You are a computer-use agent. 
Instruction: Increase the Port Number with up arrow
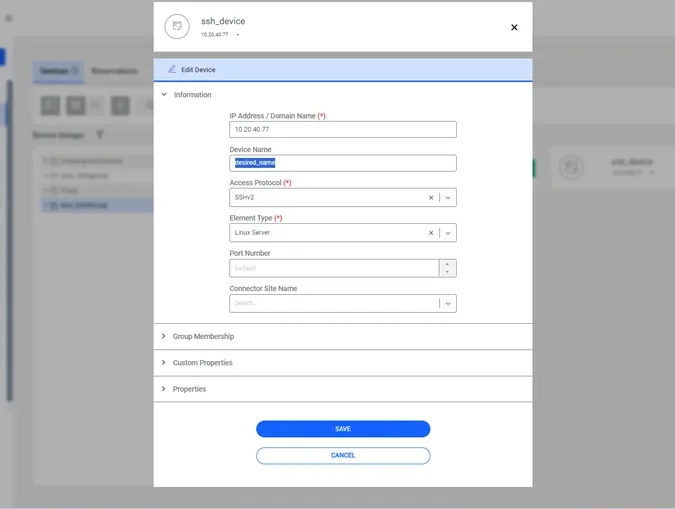(448, 264)
